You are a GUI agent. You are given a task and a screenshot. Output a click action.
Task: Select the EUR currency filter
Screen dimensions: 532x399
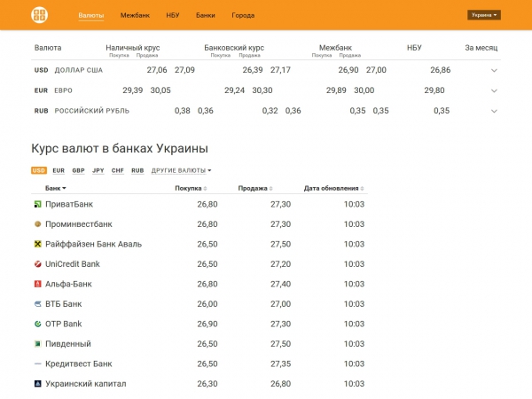[x=59, y=170]
